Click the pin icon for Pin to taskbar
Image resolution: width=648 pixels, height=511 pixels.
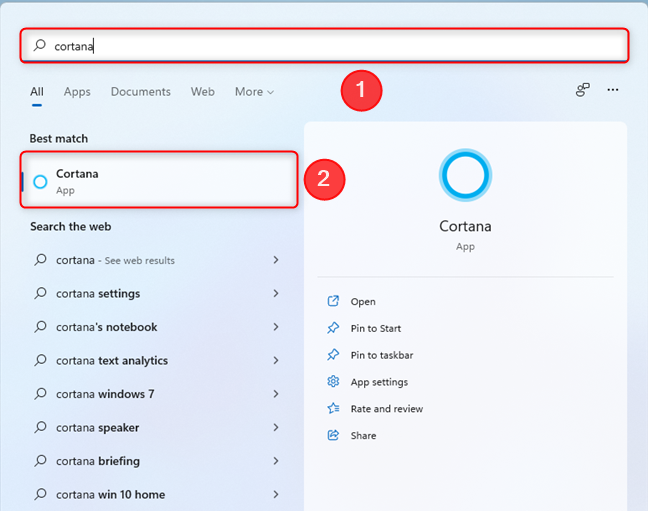(x=333, y=355)
